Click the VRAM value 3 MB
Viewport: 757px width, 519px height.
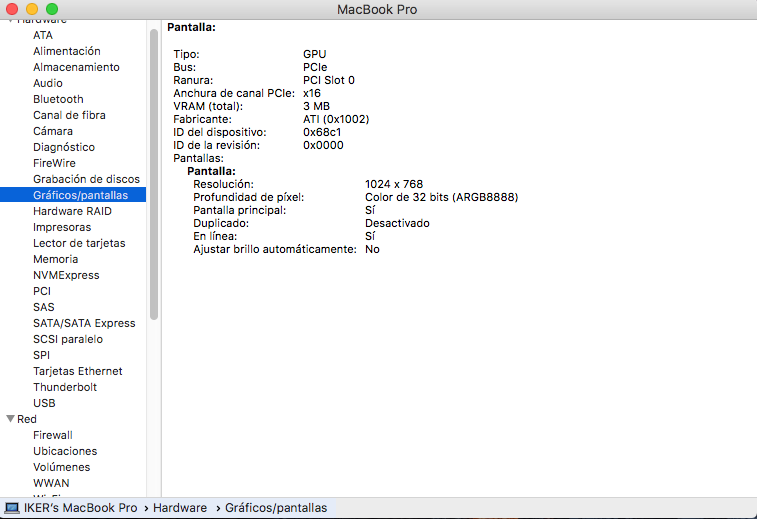point(316,106)
